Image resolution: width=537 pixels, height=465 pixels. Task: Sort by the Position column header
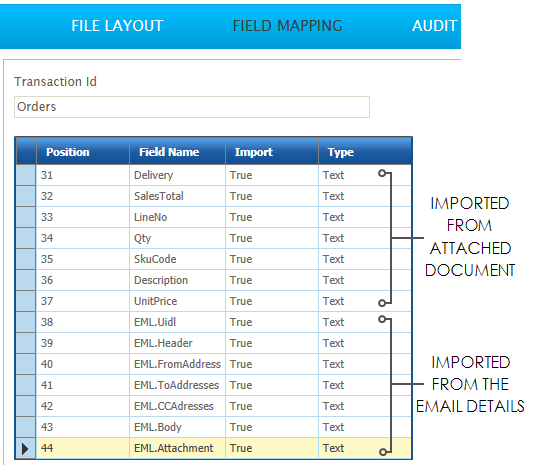[x=83, y=152]
